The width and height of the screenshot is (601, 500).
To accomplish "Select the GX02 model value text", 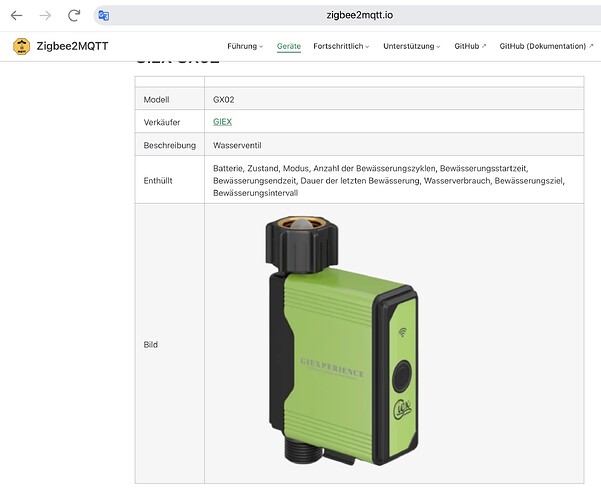I will (223, 100).
